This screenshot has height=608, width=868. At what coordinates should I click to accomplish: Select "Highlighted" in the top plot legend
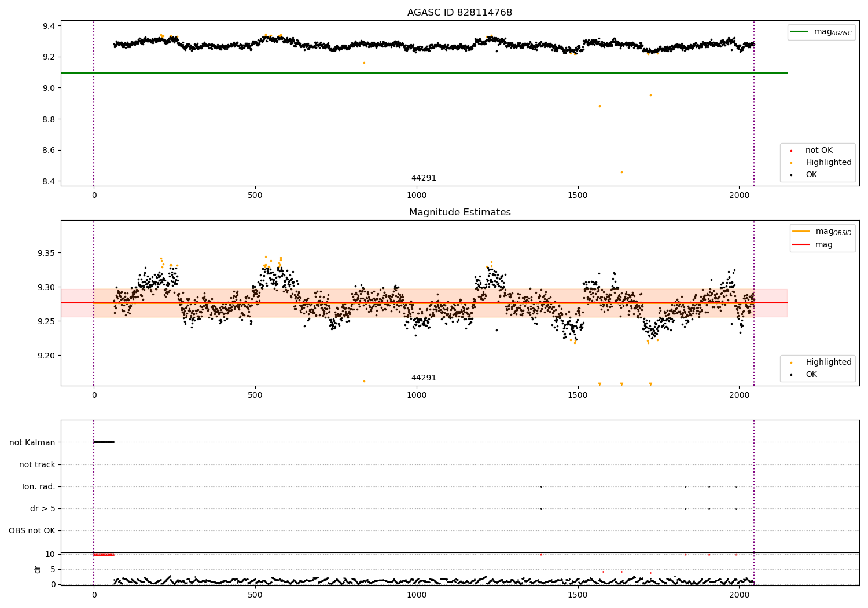coord(829,163)
